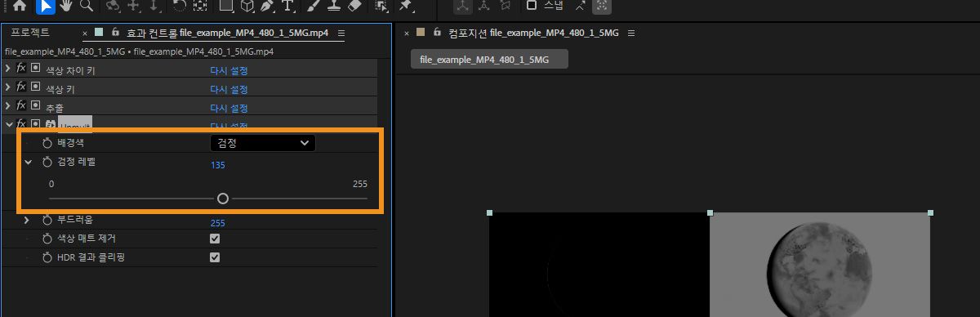Screen dimensions: 980x317
Task: Select the Pan camera tool
Action: (x=133, y=6)
